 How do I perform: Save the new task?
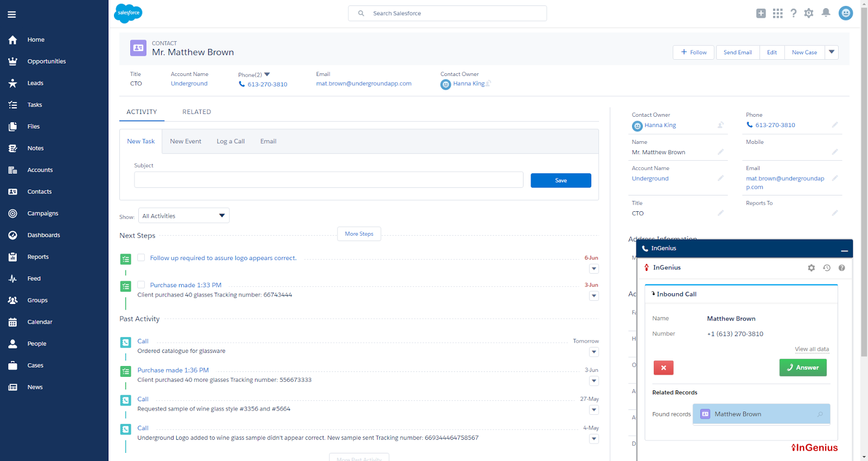pos(561,180)
